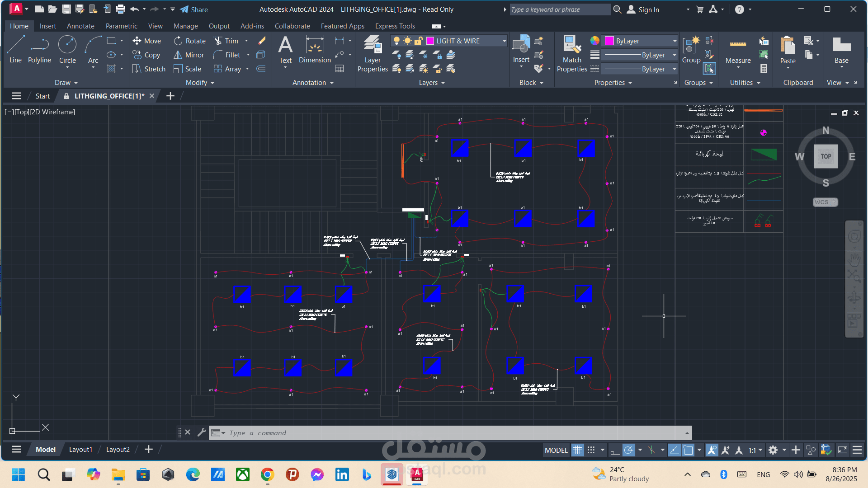
Task: Toggle drawing grid display in status bar
Action: pyautogui.click(x=577, y=450)
